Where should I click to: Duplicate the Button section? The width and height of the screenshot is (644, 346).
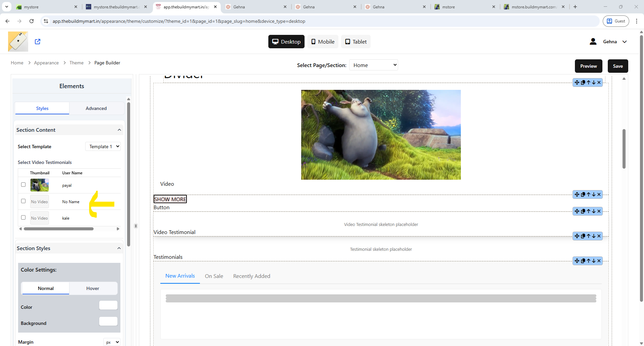coord(583,194)
